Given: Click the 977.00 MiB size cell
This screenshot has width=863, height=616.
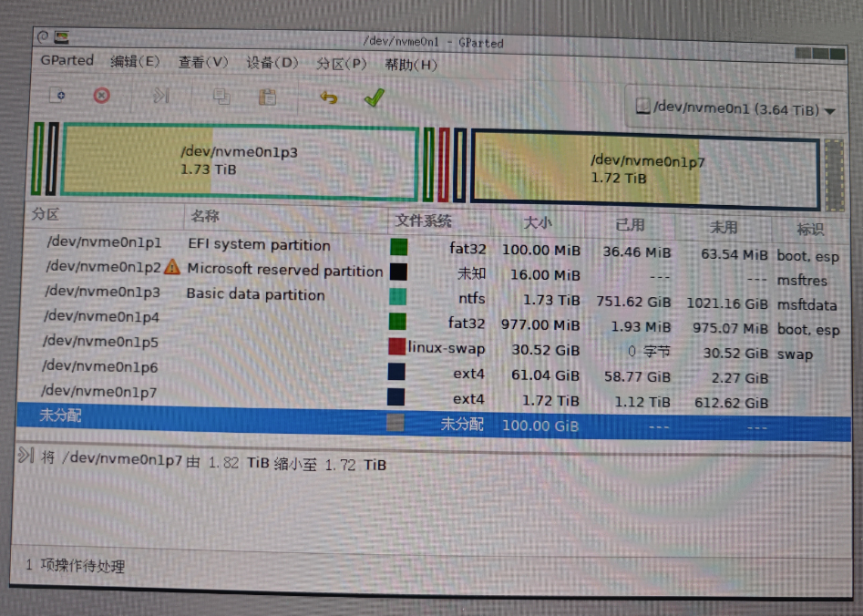Looking at the screenshot, I should click(540, 325).
